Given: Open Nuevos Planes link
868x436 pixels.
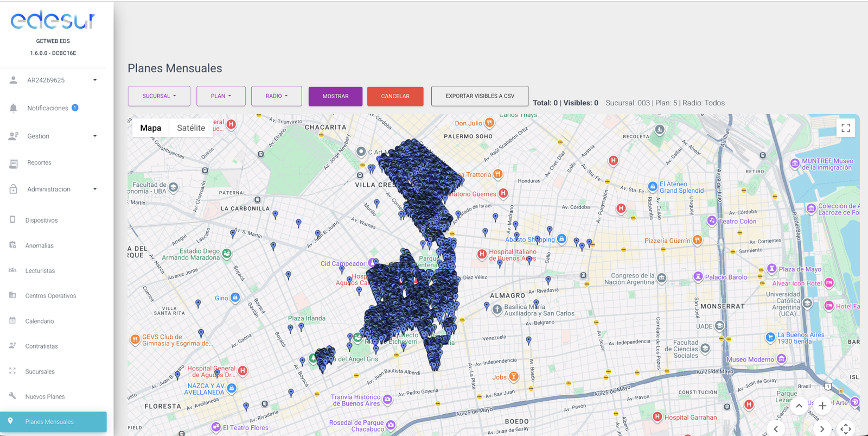Looking at the screenshot, I should pyautogui.click(x=45, y=396).
